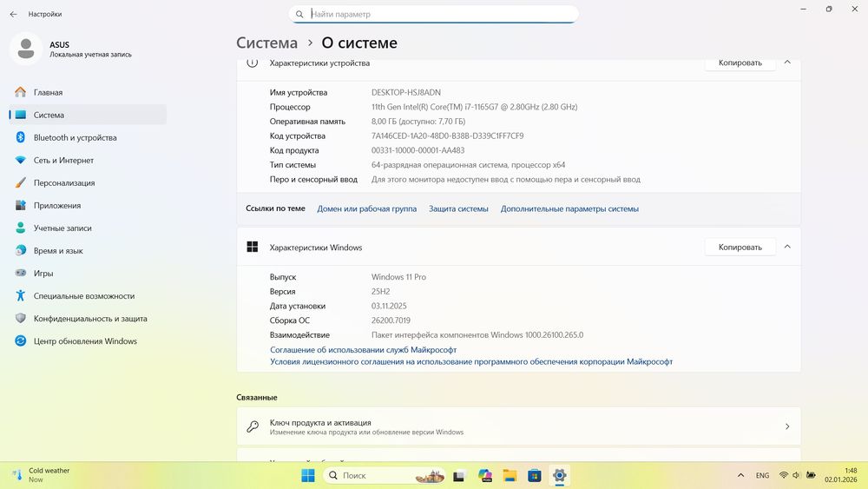The height and width of the screenshot is (489, 868).
Task: Select Windows 11 Pro edition text
Action: pyautogui.click(x=398, y=277)
